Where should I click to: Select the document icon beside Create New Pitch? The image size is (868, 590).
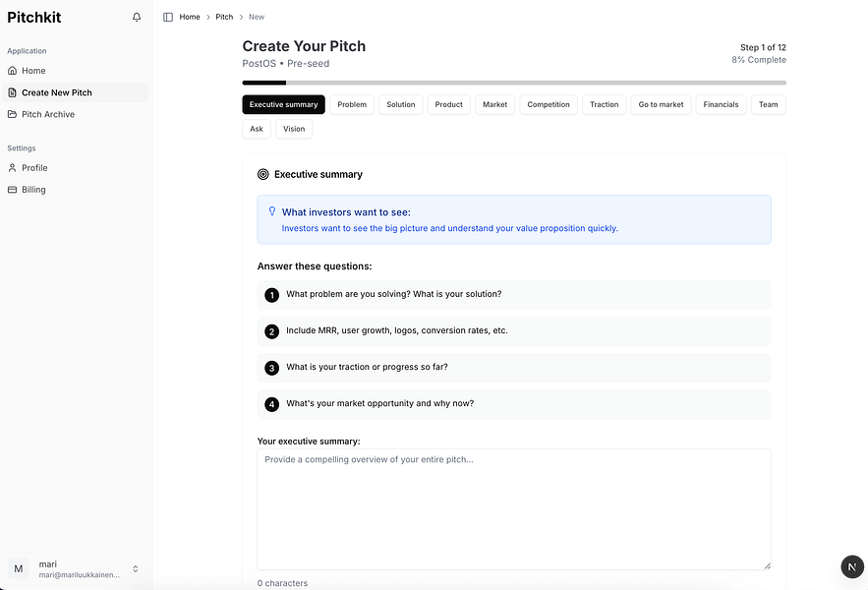[x=11, y=91]
